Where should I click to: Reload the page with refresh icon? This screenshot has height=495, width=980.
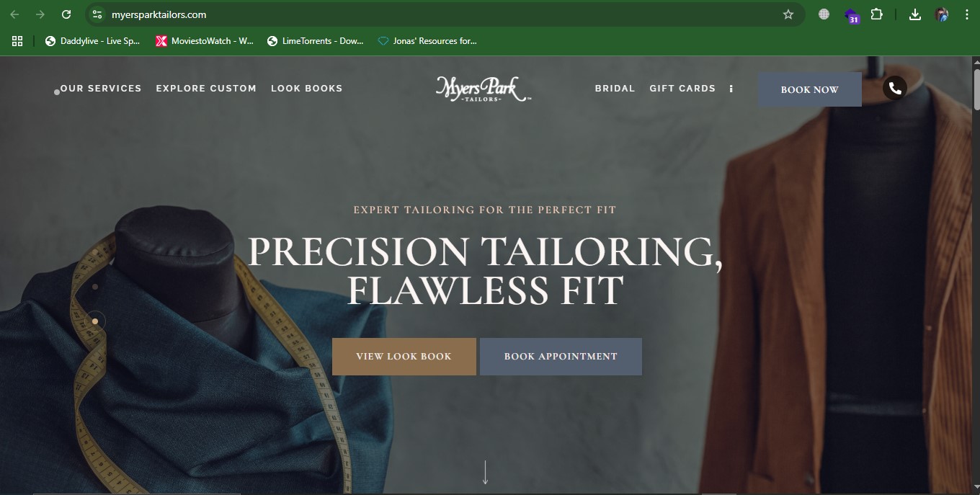[x=66, y=14]
